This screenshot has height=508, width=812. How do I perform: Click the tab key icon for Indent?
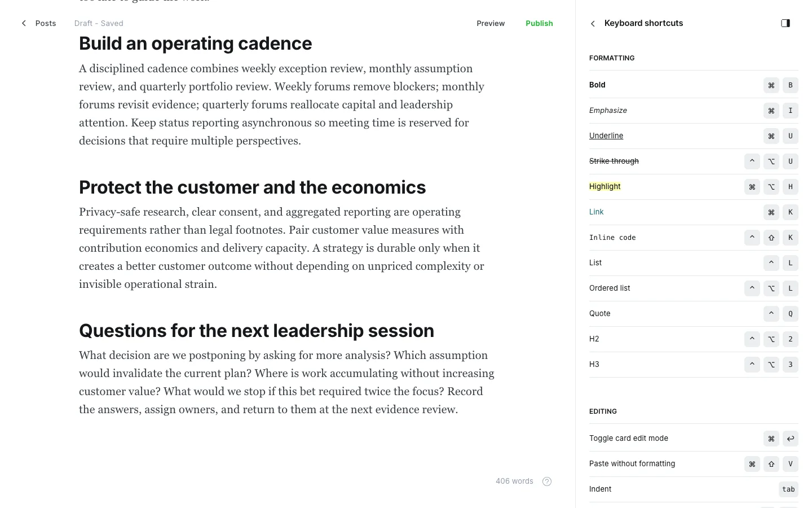click(x=788, y=489)
